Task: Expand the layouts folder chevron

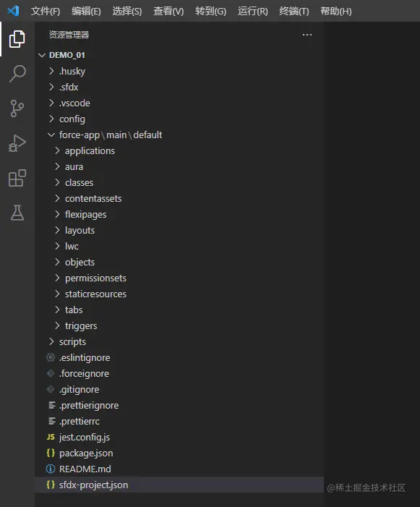Action: 57,230
